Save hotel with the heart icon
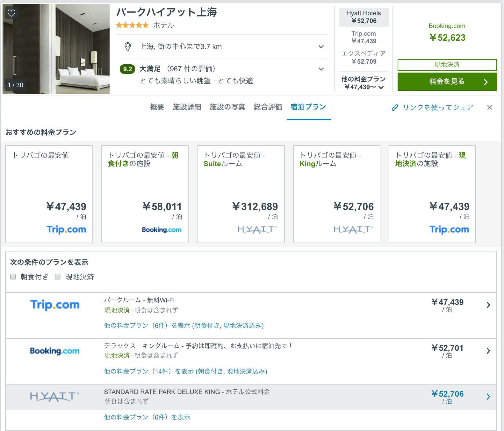504x431 pixels. (11, 13)
